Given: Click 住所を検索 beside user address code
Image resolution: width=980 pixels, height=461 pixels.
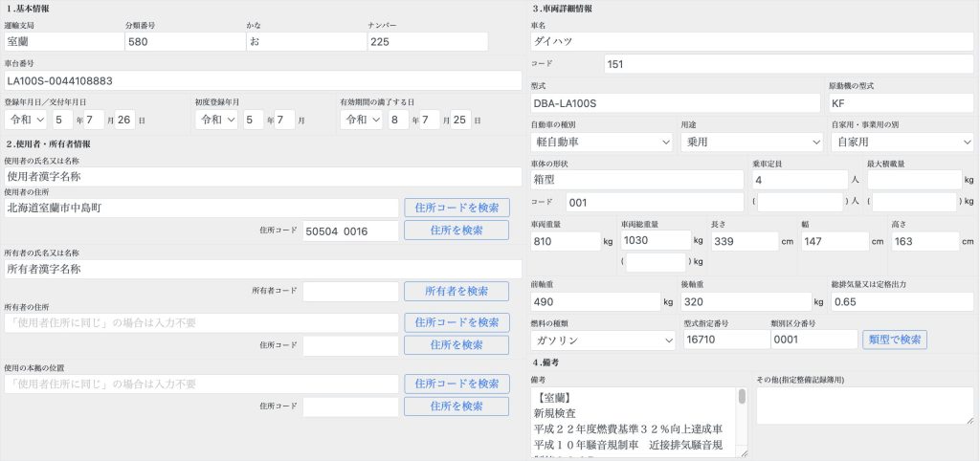Looking at the screenshot, I should click(x=457, y=230).
